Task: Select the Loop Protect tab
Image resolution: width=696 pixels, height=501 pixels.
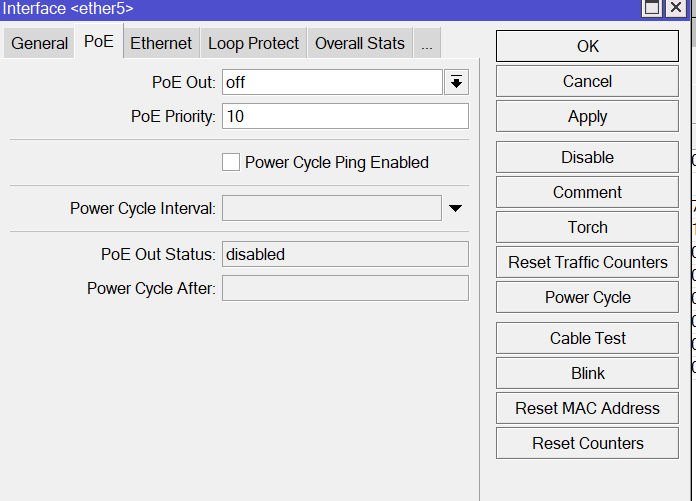Action: 253,43
